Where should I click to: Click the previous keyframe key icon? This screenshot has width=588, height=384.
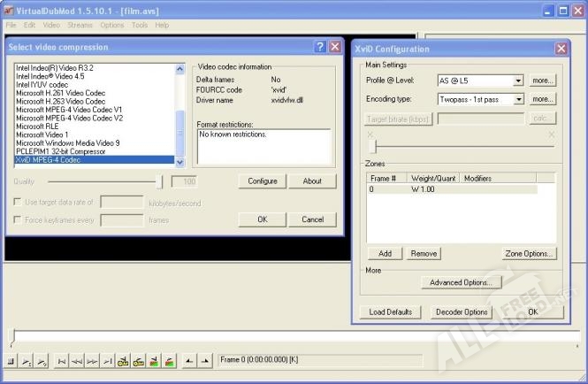pyautogui.click(x=123, y=361)
